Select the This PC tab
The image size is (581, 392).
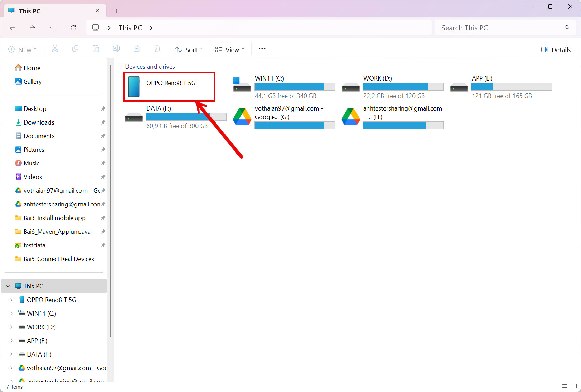click(x=55, y=11)
